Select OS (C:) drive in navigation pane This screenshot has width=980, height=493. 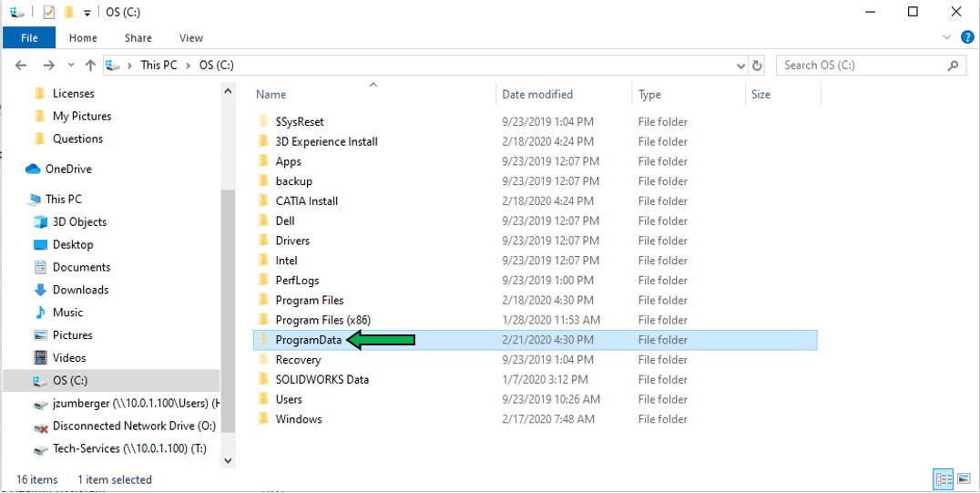(x=111, y=380)
